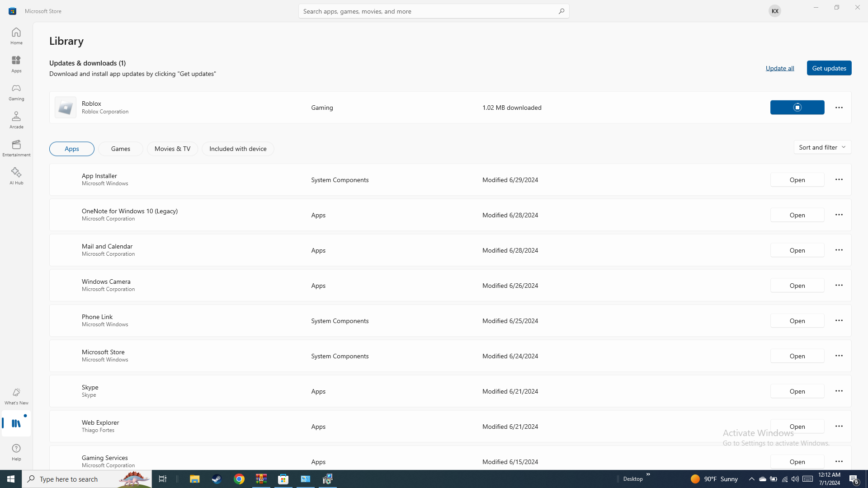Select the Movies & TV filter tab

[x=172, y=149]
